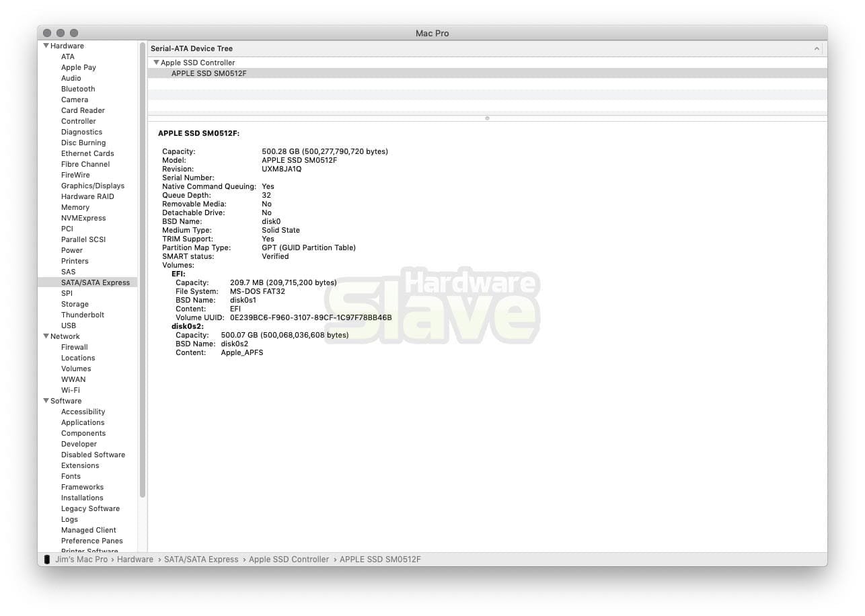The image size is (865, 616).
Task: Collapse the Software section triangle
Action: (46, 401)
